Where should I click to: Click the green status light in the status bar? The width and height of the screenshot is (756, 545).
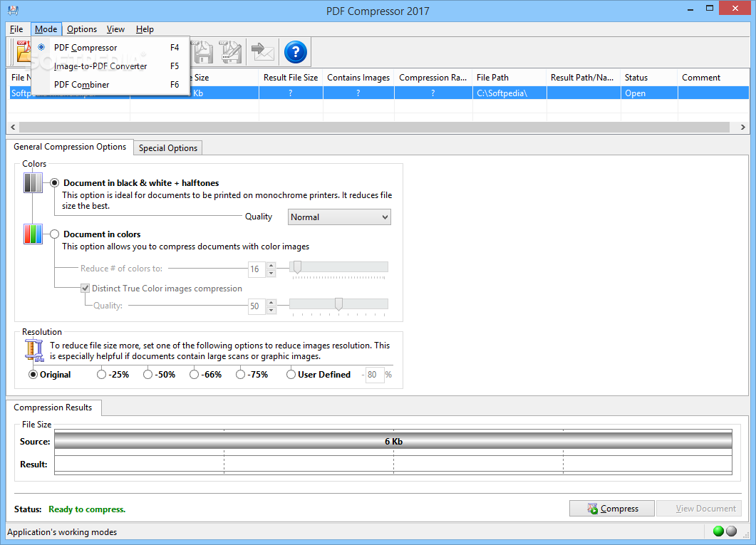click(718, 531)
